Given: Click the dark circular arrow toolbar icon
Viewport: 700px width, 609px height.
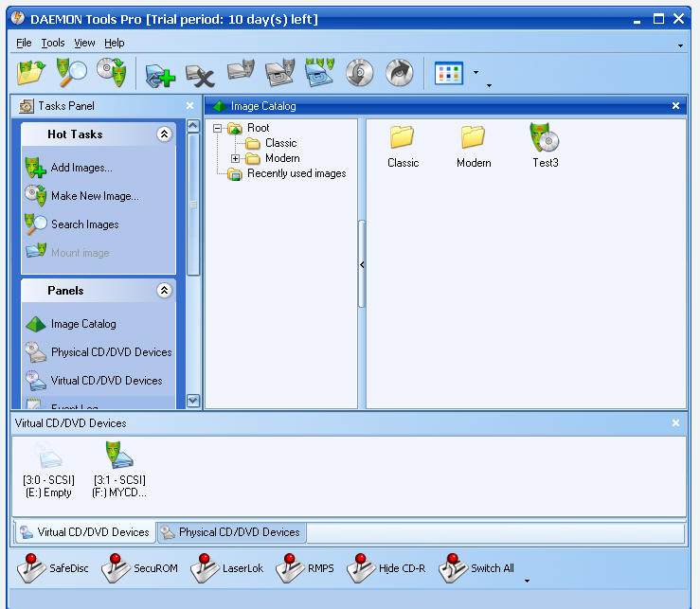Looking at the screenshot, I should tap(400, 72).
